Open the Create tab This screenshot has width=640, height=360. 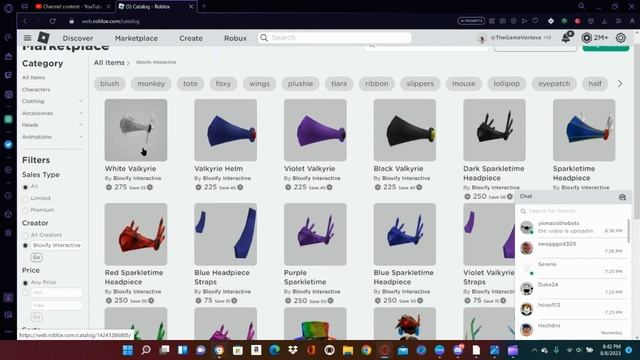coord(191,38)
